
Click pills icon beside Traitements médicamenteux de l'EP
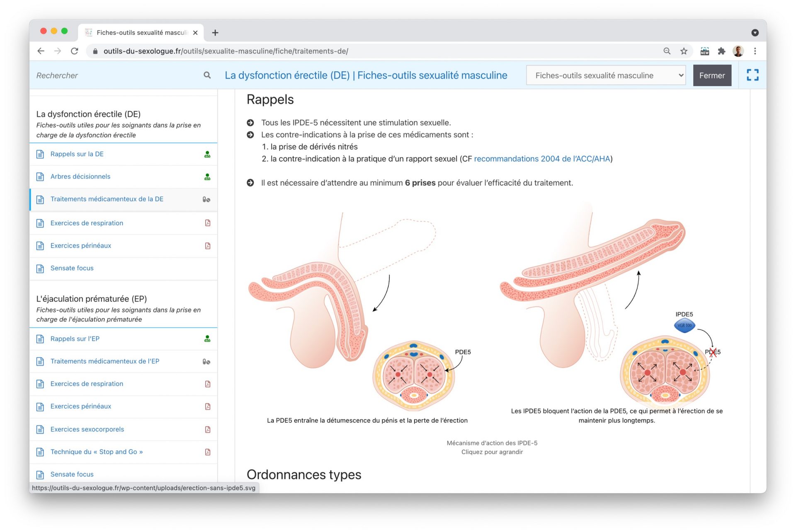(206, 361)
